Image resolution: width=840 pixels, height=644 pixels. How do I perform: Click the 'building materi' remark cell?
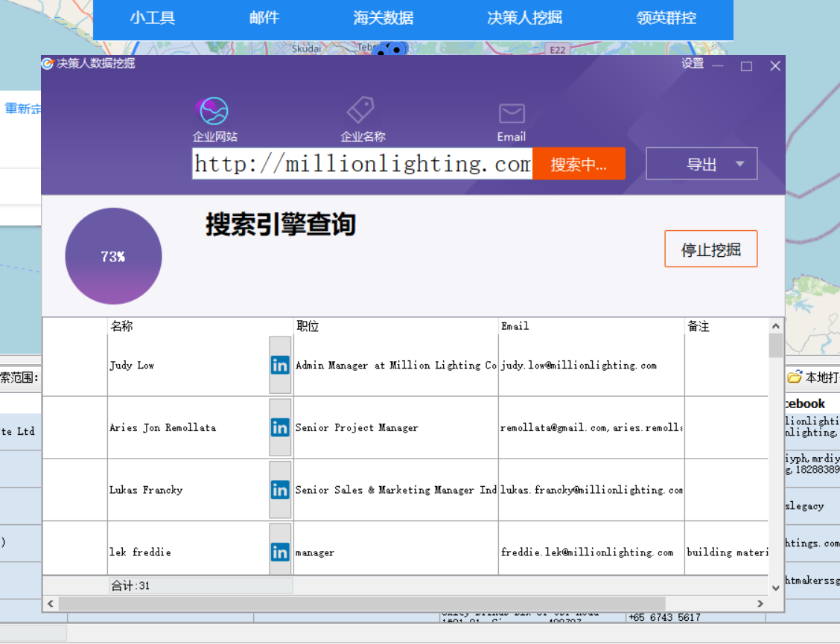click(x=726, y=549)
